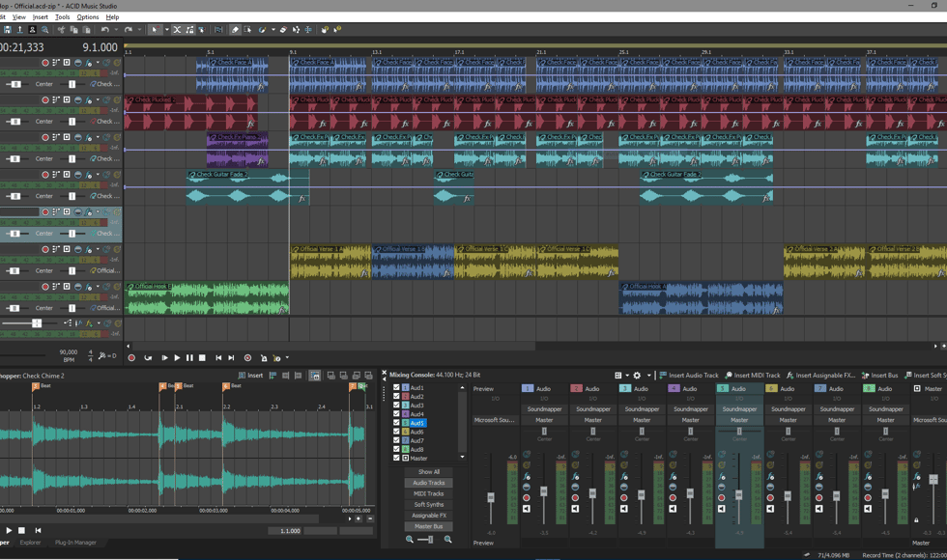Open the Options menu
947x560 pixels.
pos(88,17)
